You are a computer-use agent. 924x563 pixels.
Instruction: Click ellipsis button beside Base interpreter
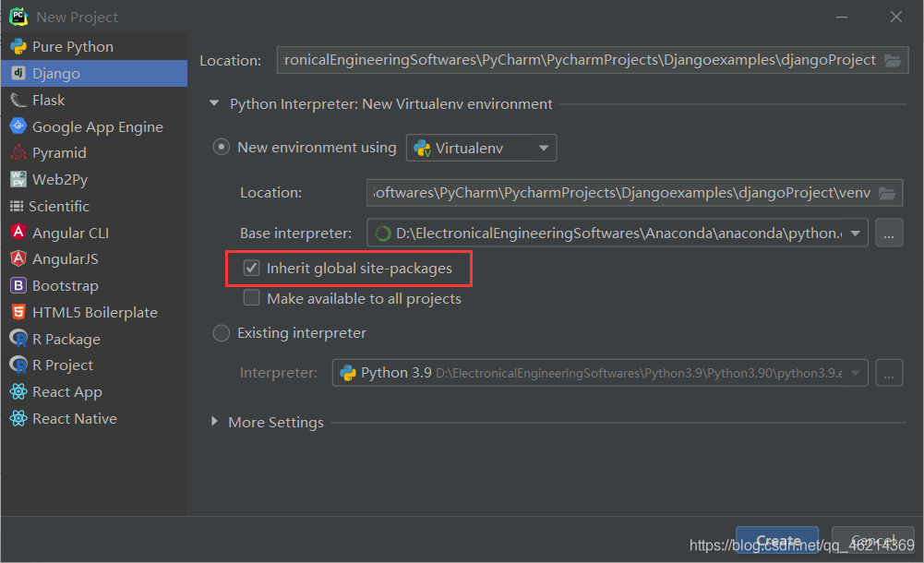coord(889,234)
